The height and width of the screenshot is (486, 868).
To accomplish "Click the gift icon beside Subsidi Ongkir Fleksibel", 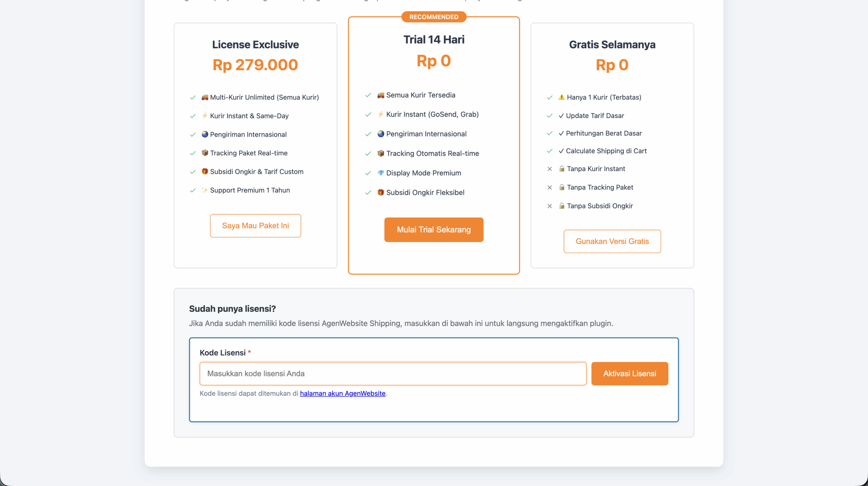I will click(x=381, y=192).
